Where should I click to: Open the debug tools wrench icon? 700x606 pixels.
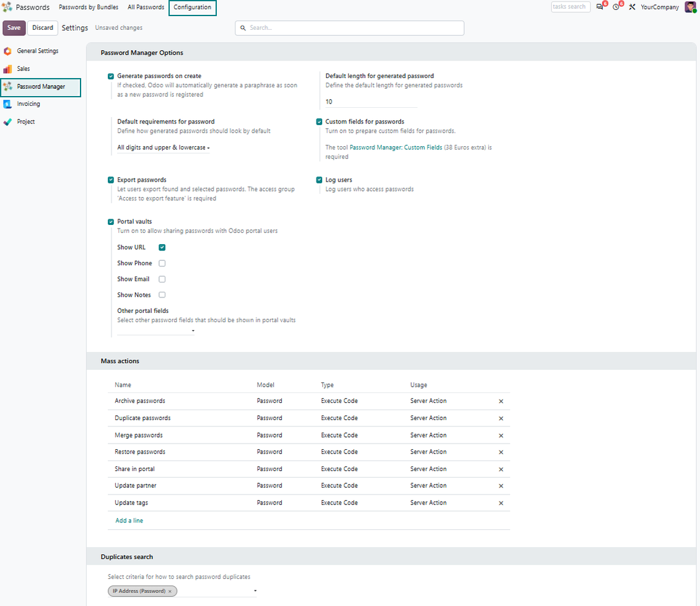coord(632,7)
